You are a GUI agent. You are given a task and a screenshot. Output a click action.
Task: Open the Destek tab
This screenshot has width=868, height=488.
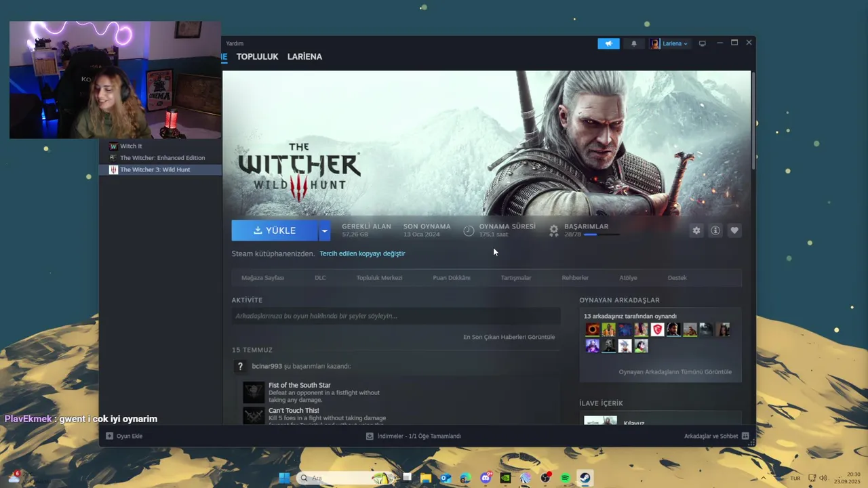click(677, 278)
